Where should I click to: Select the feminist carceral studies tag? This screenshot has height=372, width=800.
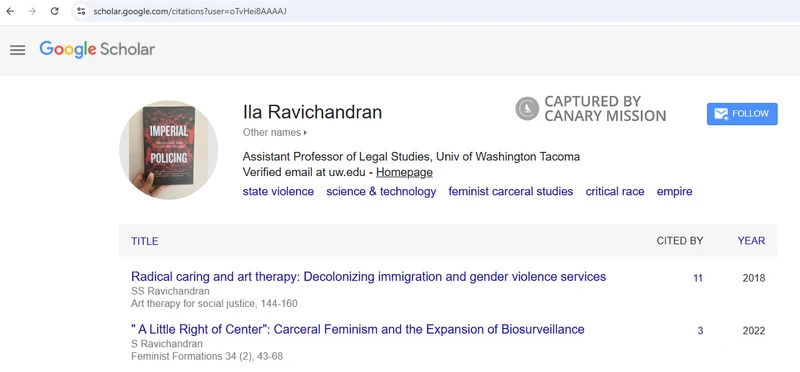[x=511, y=192]
